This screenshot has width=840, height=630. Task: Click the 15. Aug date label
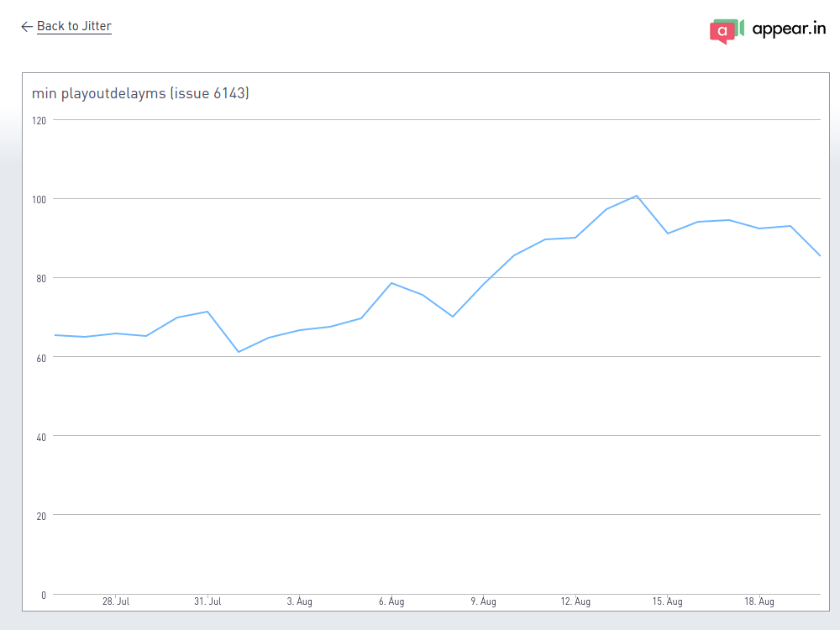point(668,601)
